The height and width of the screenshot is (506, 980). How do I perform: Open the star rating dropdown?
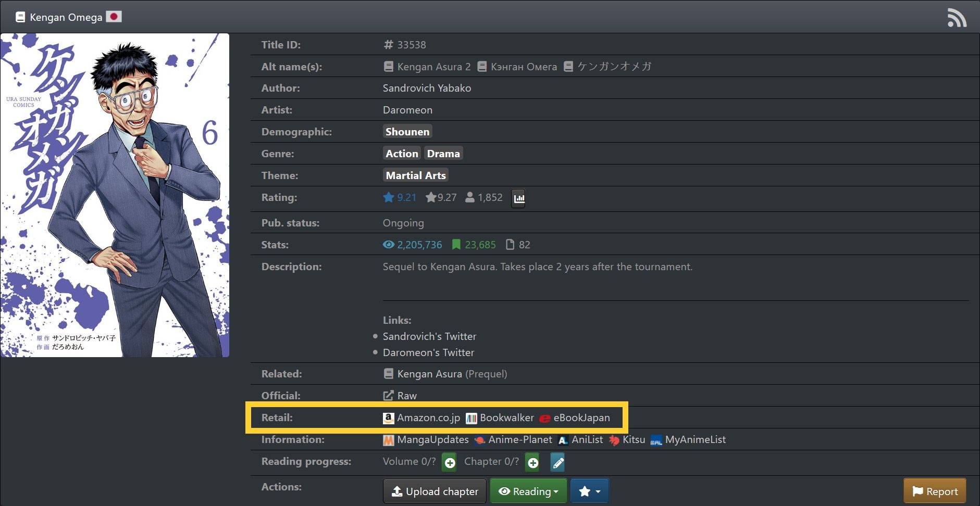(x=590, y=491)
